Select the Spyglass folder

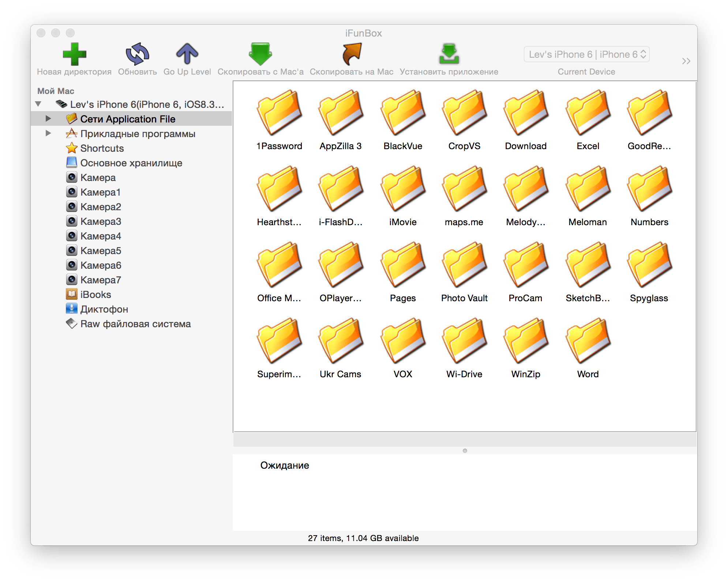click(x=649, y=272)
